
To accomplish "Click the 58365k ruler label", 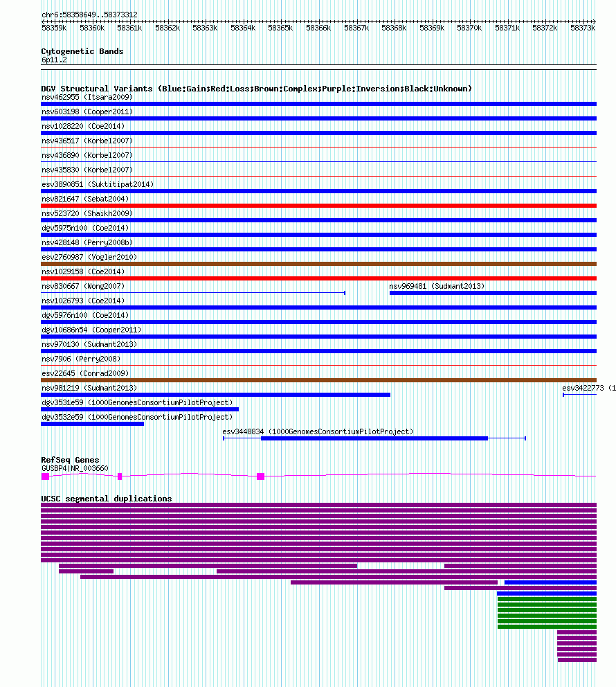I will 280,28.
